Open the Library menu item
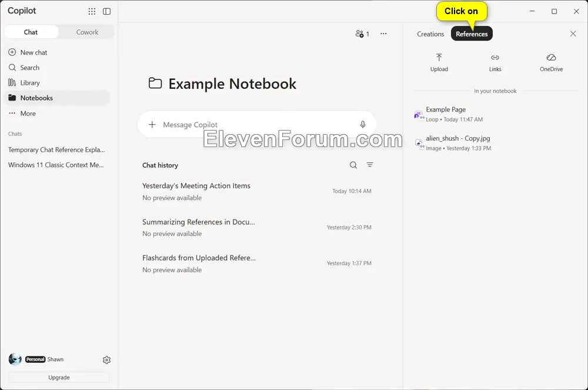This screenshot has height=390, width=588. (x=58, y=82)
